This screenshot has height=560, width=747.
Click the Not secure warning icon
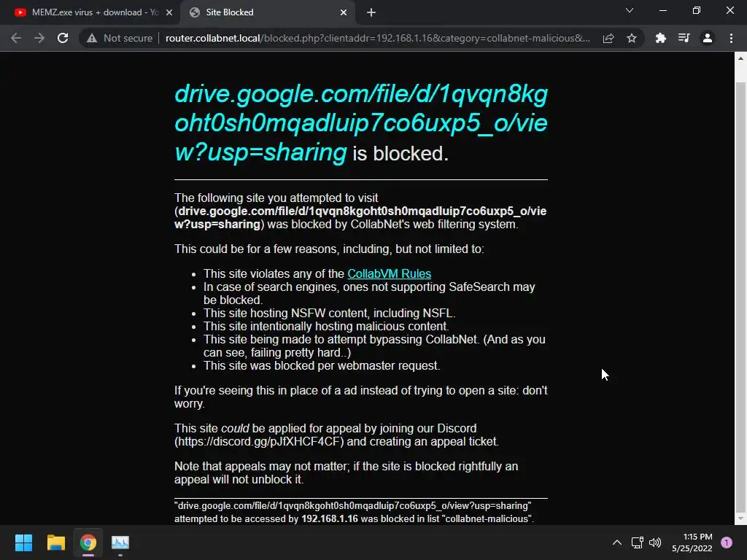[91, 38]
